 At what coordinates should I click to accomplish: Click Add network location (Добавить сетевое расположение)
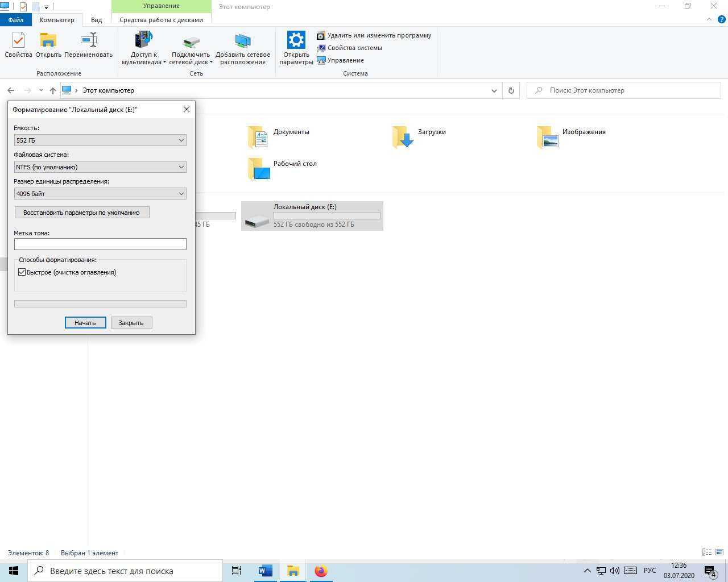(x=242, y=48)
